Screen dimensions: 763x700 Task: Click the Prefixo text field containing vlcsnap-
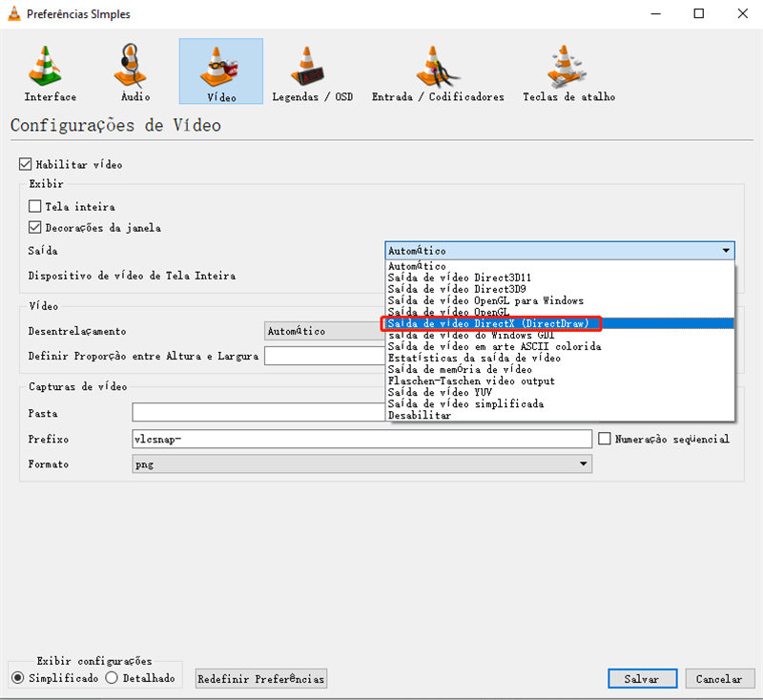(x=362, y=439)
